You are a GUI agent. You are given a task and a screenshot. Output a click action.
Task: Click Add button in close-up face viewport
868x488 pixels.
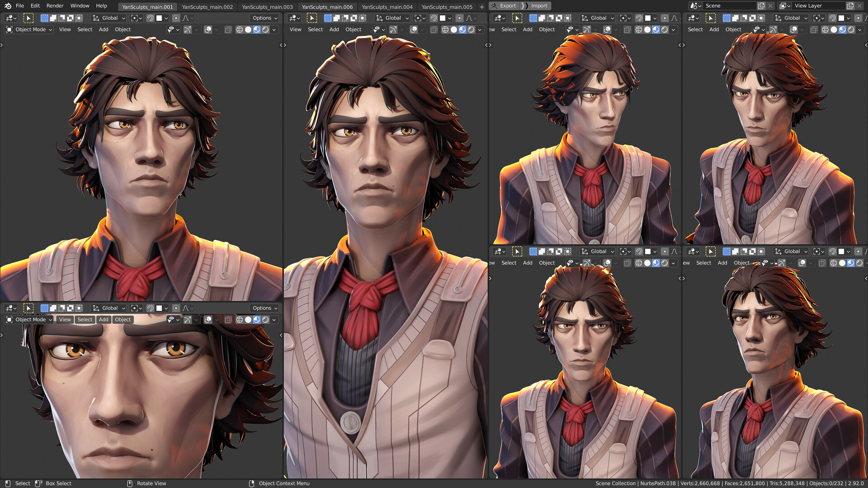104,319
